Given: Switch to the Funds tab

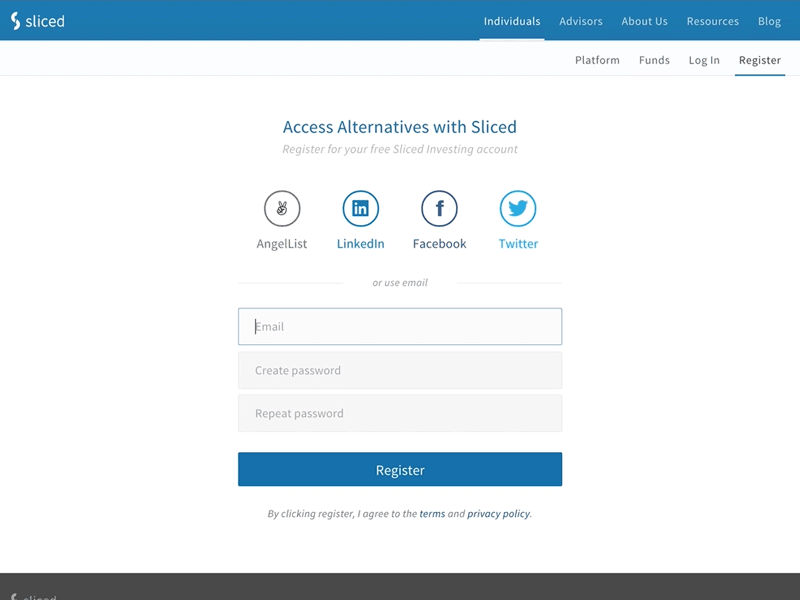Looking at the screenshot, I should pyautogui.click(x=654, y=60).
